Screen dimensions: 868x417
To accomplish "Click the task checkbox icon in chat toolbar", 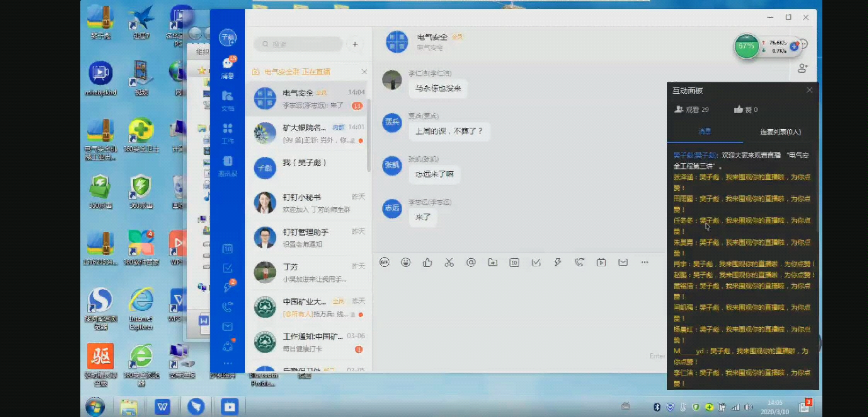I will [x=536, y=262].
